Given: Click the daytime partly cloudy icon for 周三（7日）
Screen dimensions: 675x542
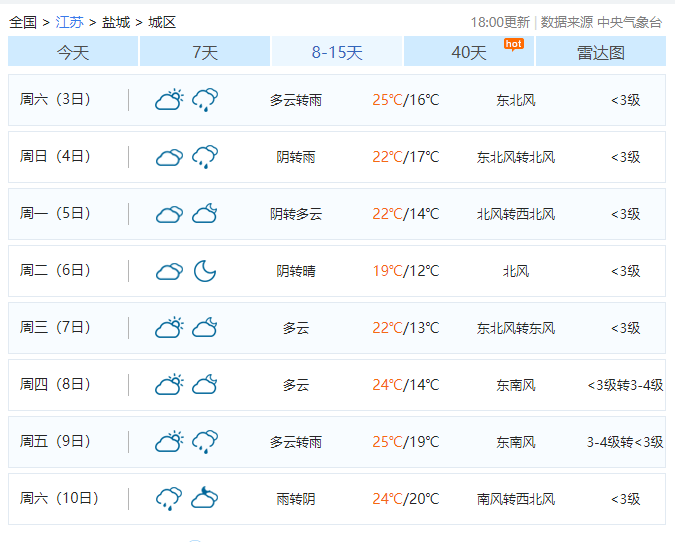Looking at the screenshot, I should [x=169, y=328].
